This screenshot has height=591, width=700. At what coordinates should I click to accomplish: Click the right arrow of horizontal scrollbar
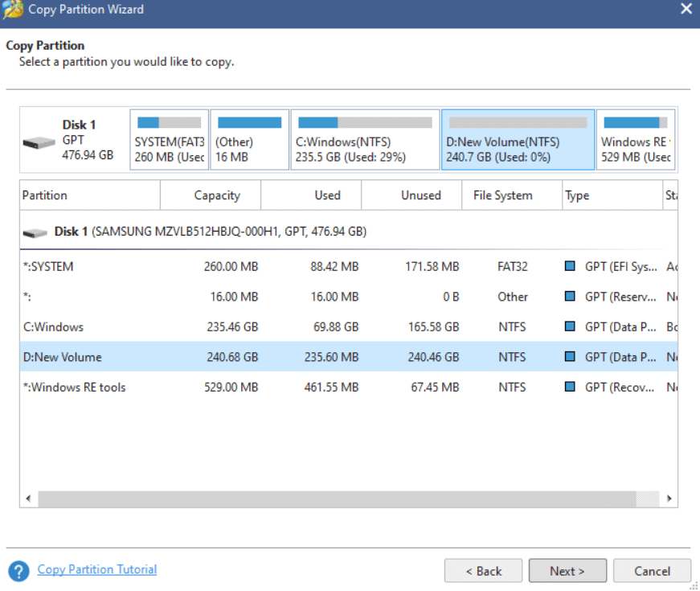pos(669,498)
